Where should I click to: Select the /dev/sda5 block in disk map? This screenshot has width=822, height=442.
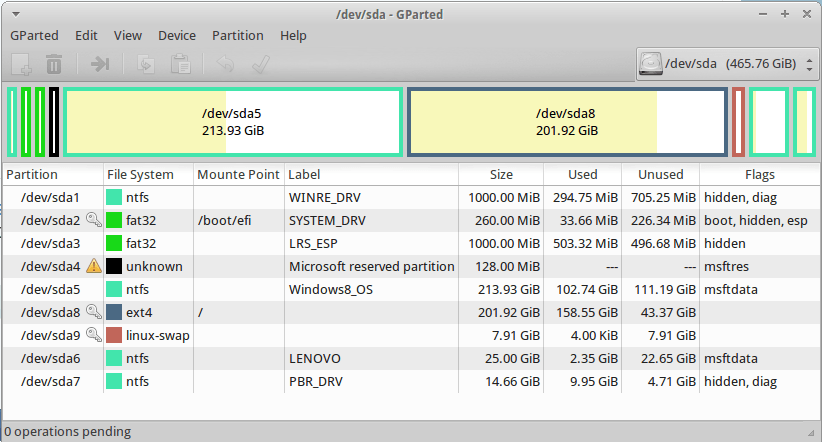point(233,122)
